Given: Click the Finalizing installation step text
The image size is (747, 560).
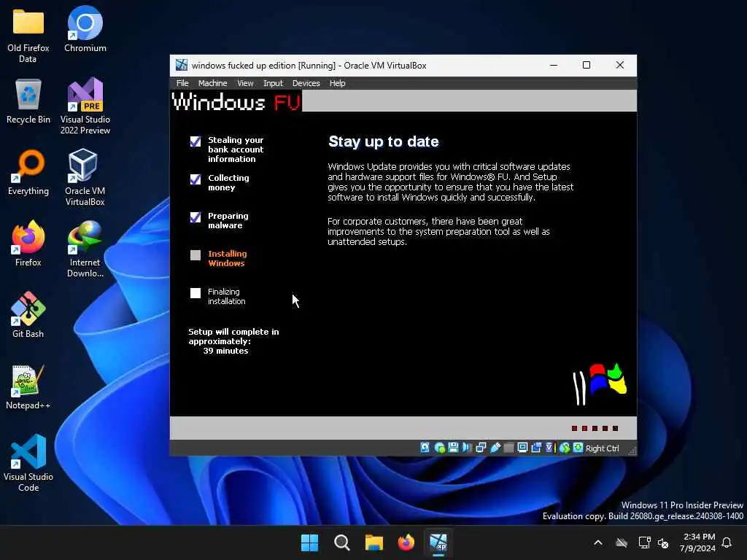Looking at the screenshot, I should [227, 296].
